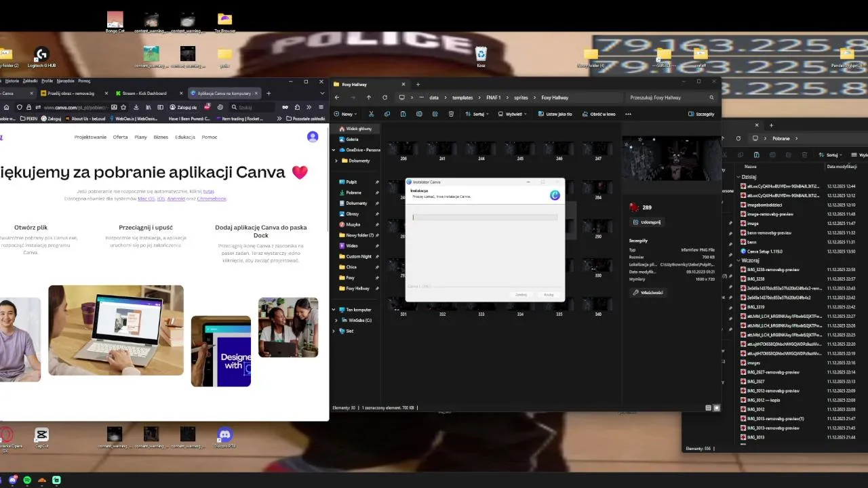The image size is (868, 488).
Task: Collapse OneDrive - Personal tree node
Action: click(334, 150)
